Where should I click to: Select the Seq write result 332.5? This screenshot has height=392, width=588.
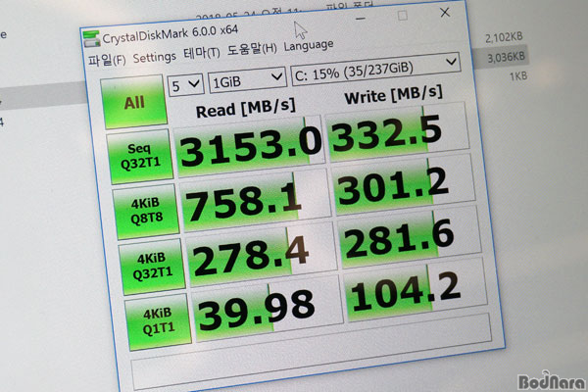[x=398, y=132]
